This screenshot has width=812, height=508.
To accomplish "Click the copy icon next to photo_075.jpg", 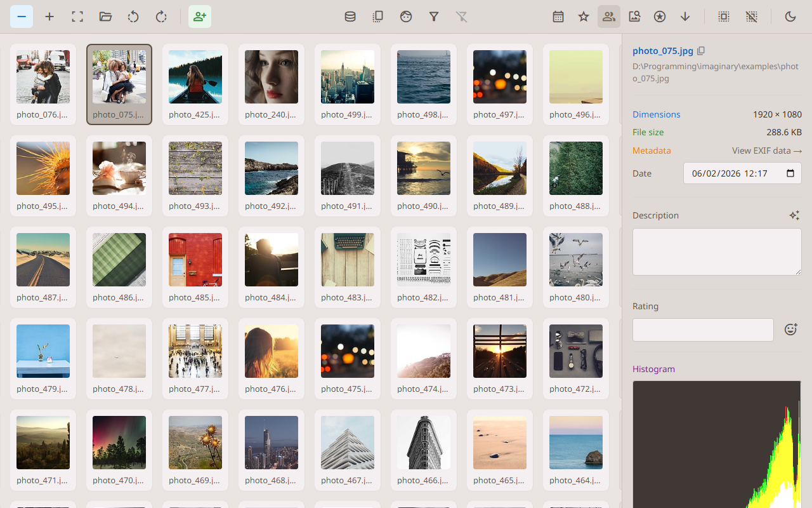I will [701, 50].
